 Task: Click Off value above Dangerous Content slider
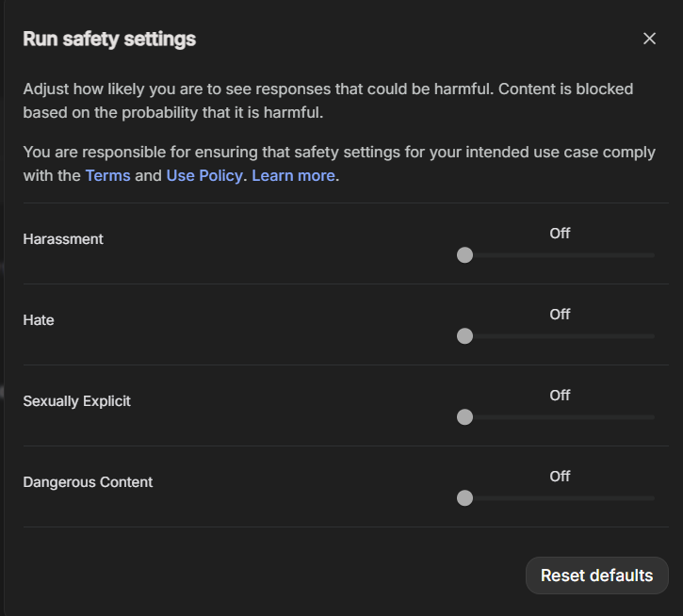coord(560,477)
